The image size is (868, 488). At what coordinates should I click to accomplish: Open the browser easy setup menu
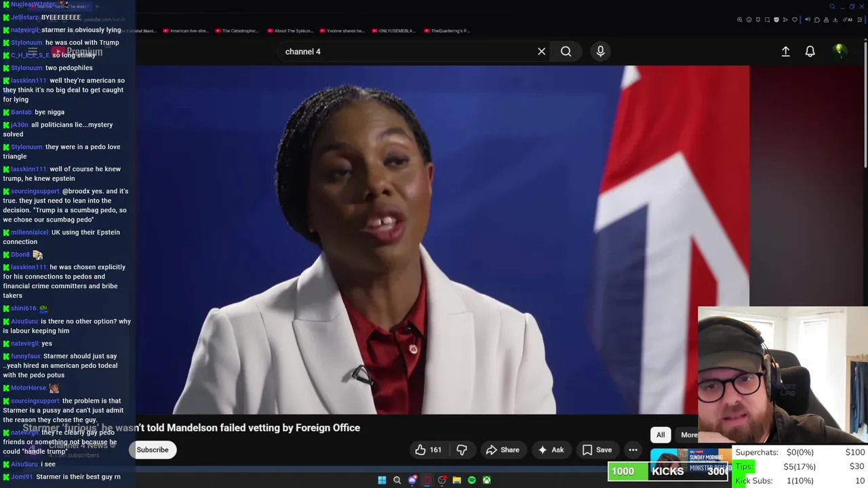point(860,20)
